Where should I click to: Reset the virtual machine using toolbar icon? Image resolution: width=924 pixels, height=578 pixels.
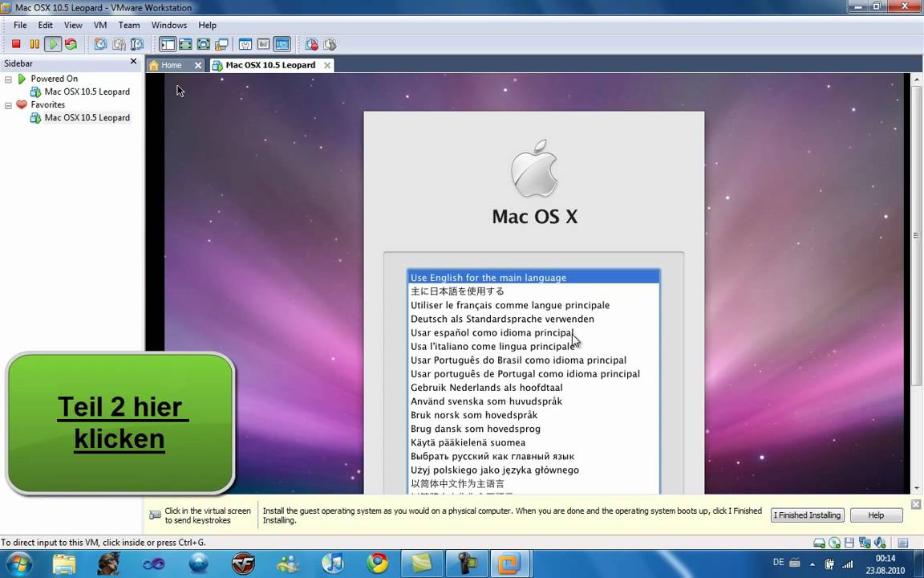[71, 44]
